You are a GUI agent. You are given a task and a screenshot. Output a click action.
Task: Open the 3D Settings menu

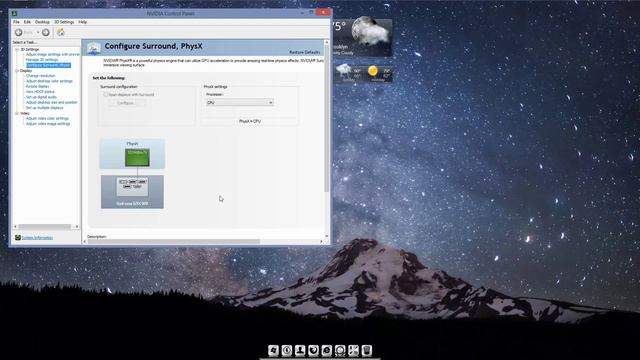pos(64,22)
